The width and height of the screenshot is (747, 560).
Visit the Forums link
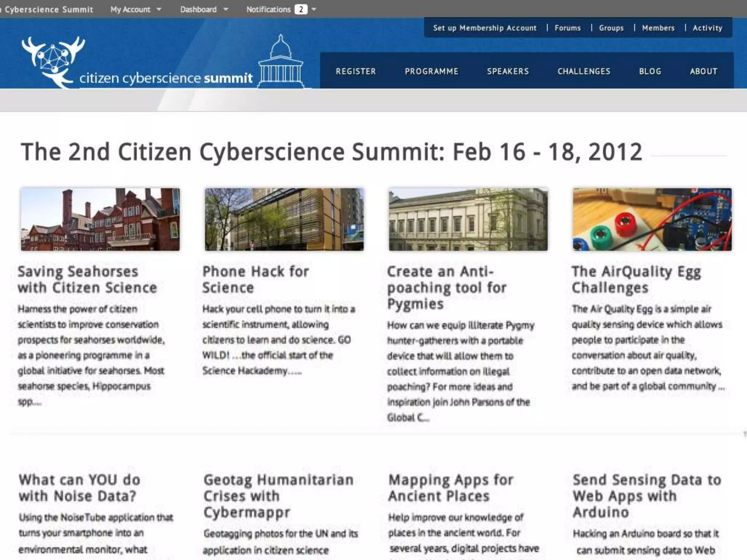(568, 28)
